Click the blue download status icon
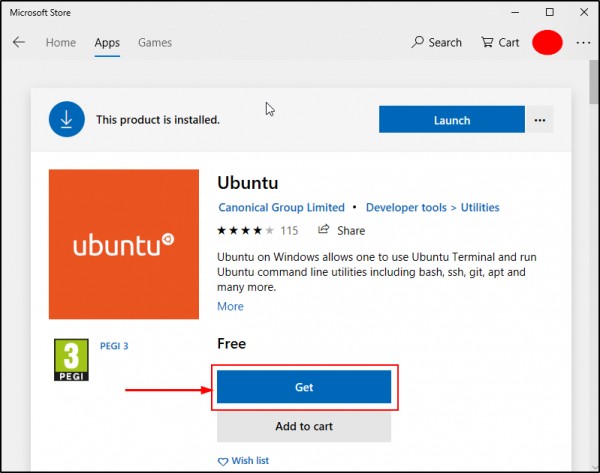The width and height of the screenshot is (600, 473). coord(67,119)
